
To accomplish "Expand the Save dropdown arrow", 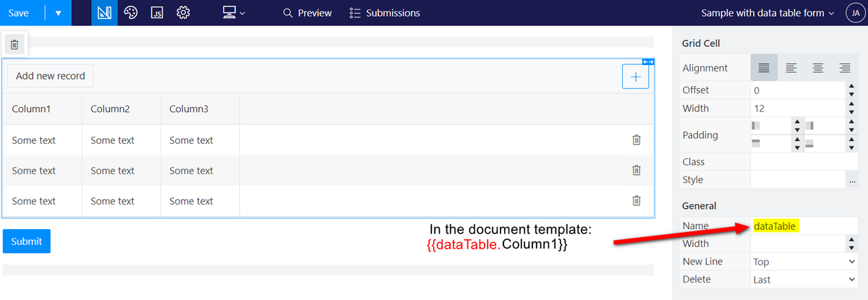I will point(58,13).
